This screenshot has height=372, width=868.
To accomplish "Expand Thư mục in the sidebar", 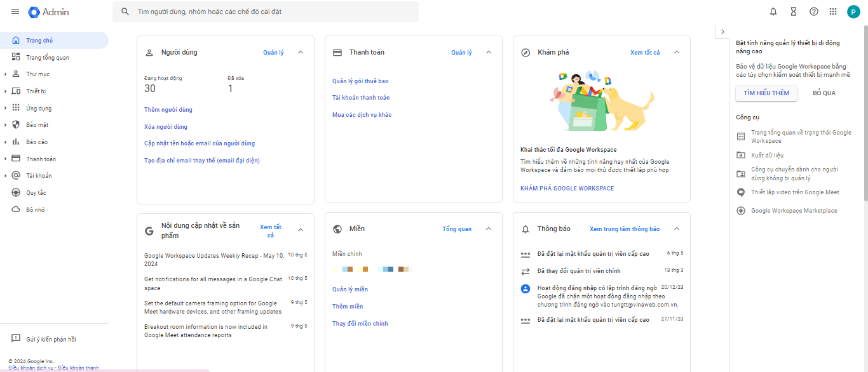I will 6,74.
